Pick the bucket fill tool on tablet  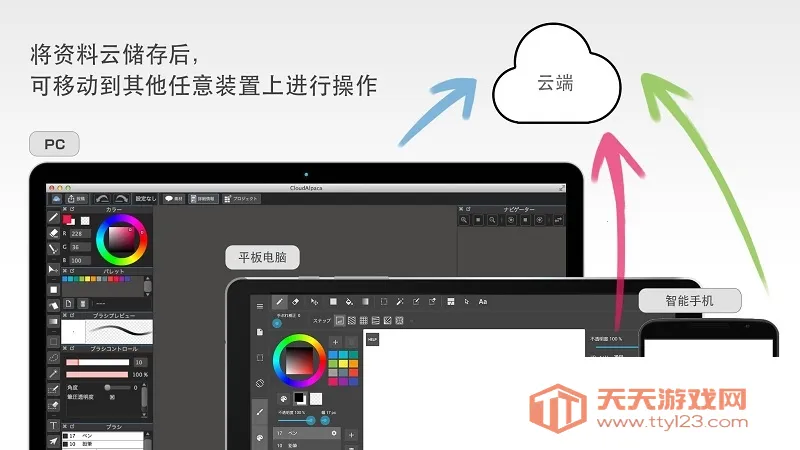[x=348, y=301]
